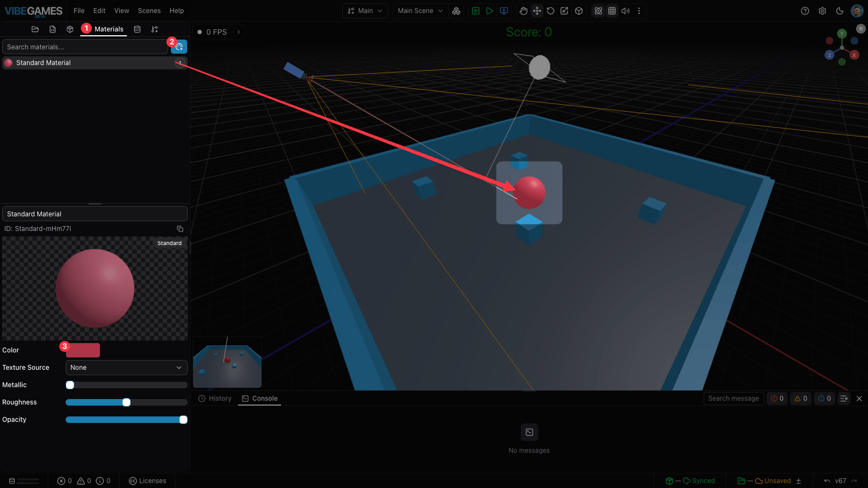Viewport: 868px width, 488px height.
Task: Click the VIBEGAMES logo
Action: click(34, 11)
